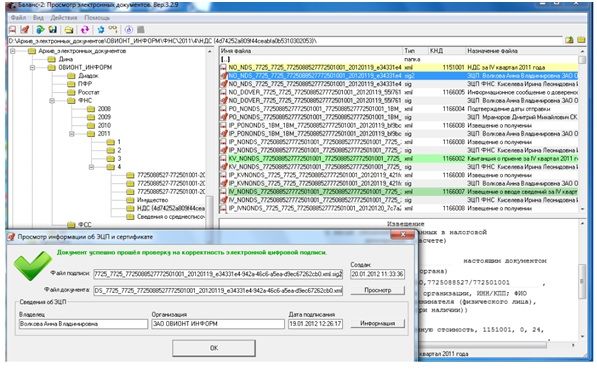Viewport: 597px width, 369px height.
Task: Click the green globe toolbar icon
Action: 39,30
